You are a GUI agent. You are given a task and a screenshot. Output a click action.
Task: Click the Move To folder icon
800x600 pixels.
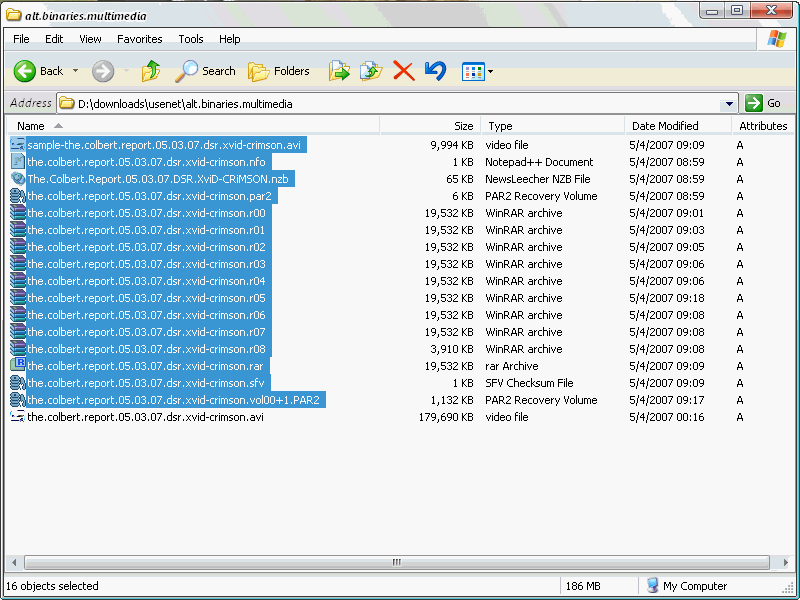point(339,71)
